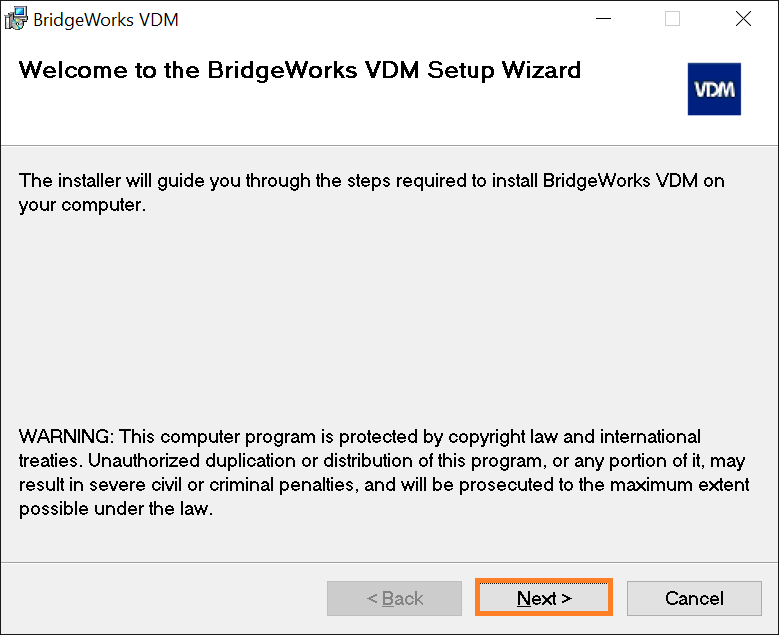Click the grayed-out maximize box icon

[x=672, y=19]
